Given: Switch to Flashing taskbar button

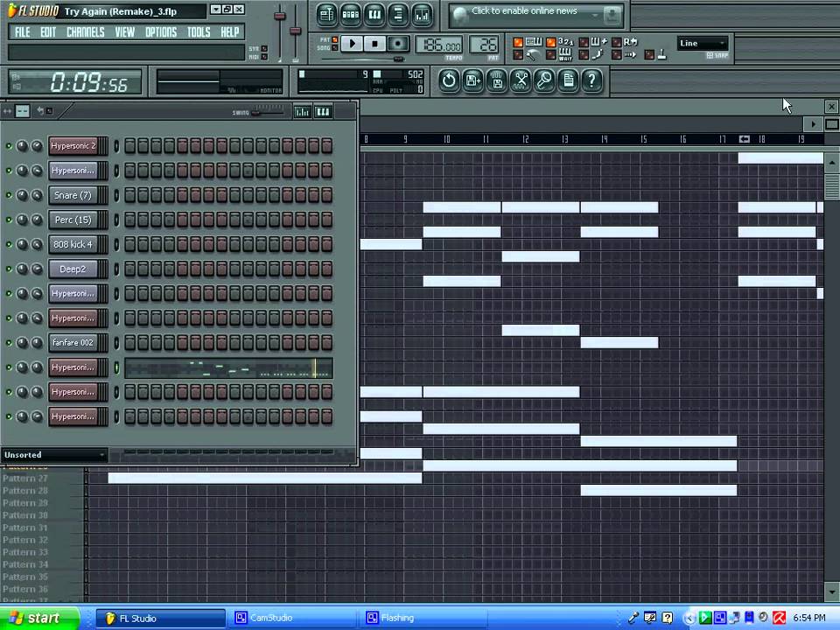Looking at the screenshot, I should pyautogui.click(x=424, y=618).
